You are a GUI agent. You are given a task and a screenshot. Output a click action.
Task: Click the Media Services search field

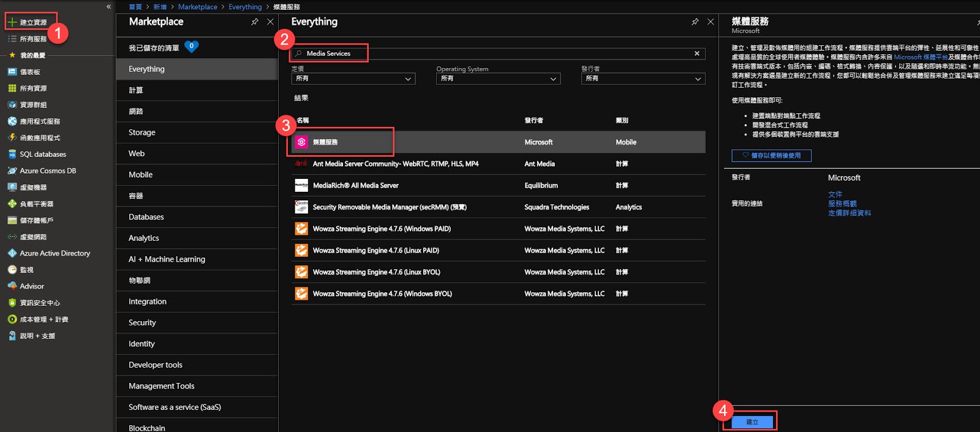pyautogui.click(x=497, y=53)
